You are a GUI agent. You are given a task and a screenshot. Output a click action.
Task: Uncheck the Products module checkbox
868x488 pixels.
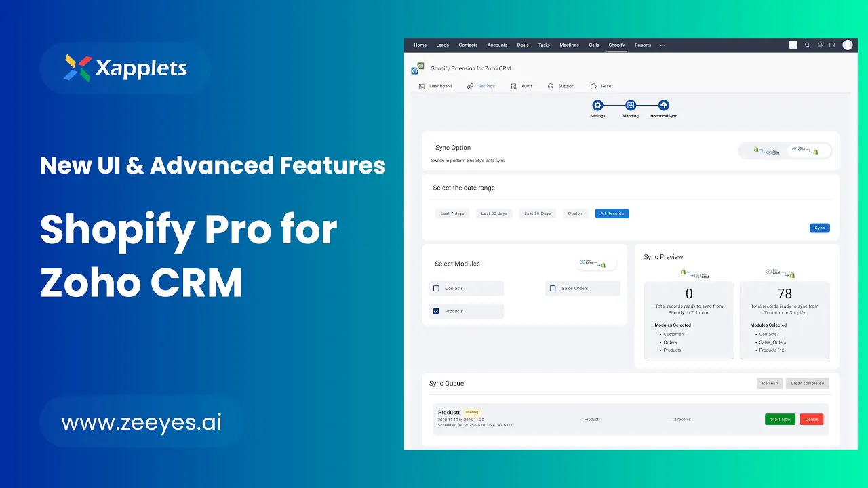436,311
